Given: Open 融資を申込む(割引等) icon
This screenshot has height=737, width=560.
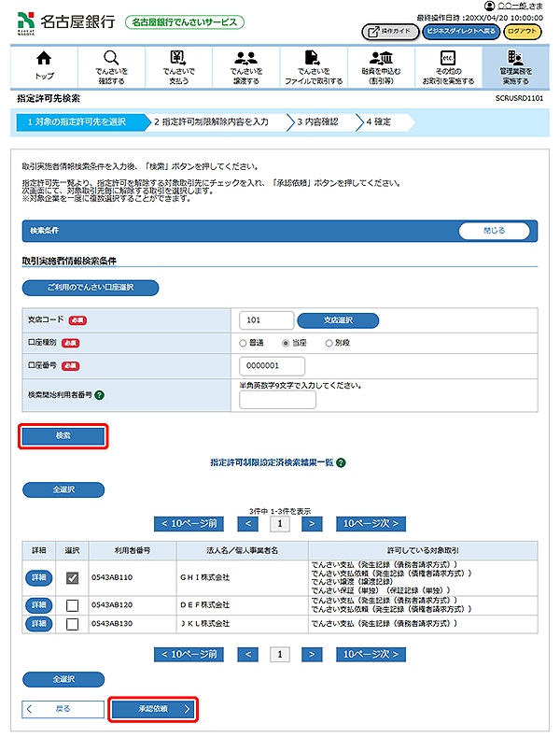Looking at the screenshot, I should (x=380, y=58).
